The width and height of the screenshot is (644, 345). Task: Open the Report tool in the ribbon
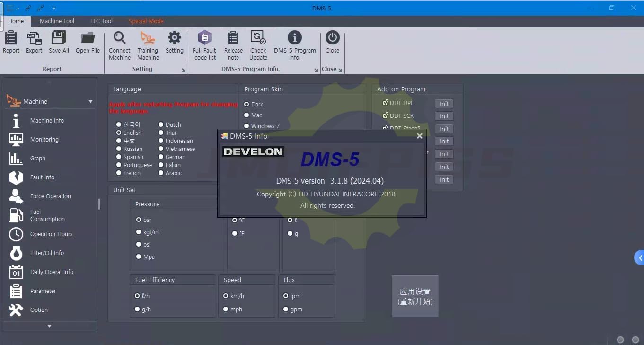[x=11, y=43]
